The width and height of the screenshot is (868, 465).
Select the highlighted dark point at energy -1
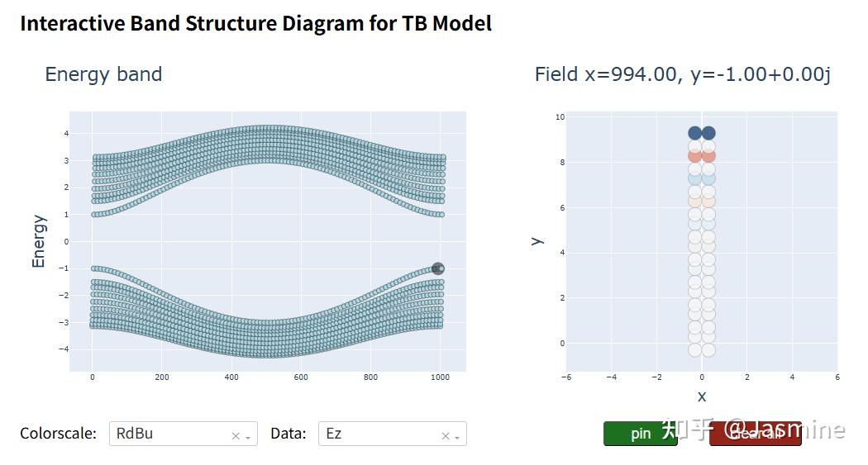437,268
